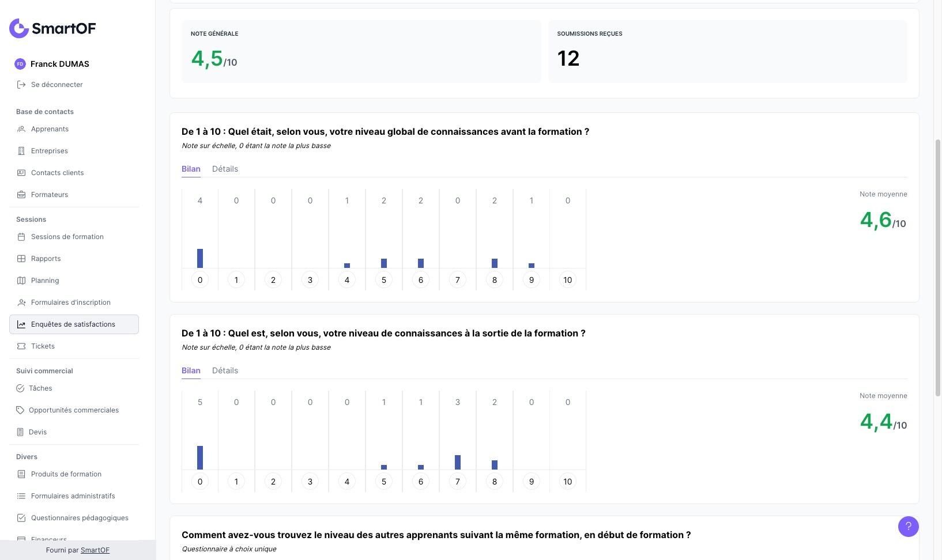
Task: Click the Formateurs briefcase icon
Action: coord(21,195)
